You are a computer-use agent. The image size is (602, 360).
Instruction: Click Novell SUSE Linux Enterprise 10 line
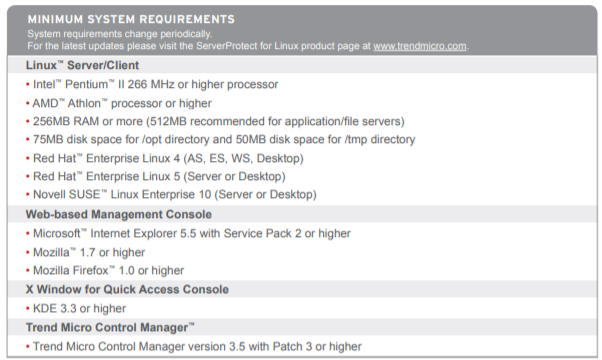175,194
